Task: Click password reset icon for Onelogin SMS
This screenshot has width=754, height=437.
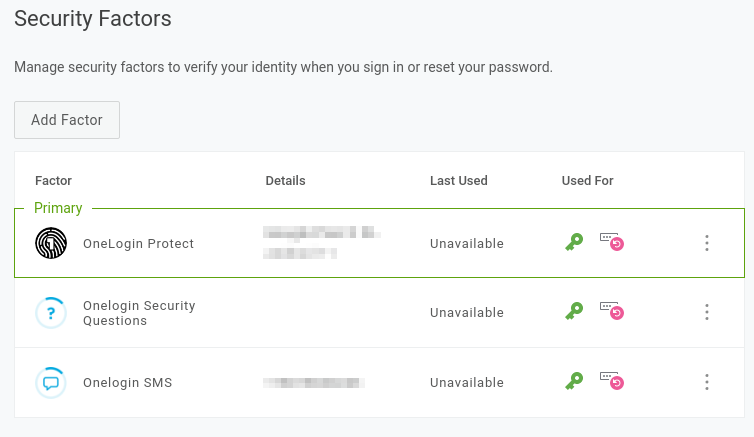Action: click(611, 380)
